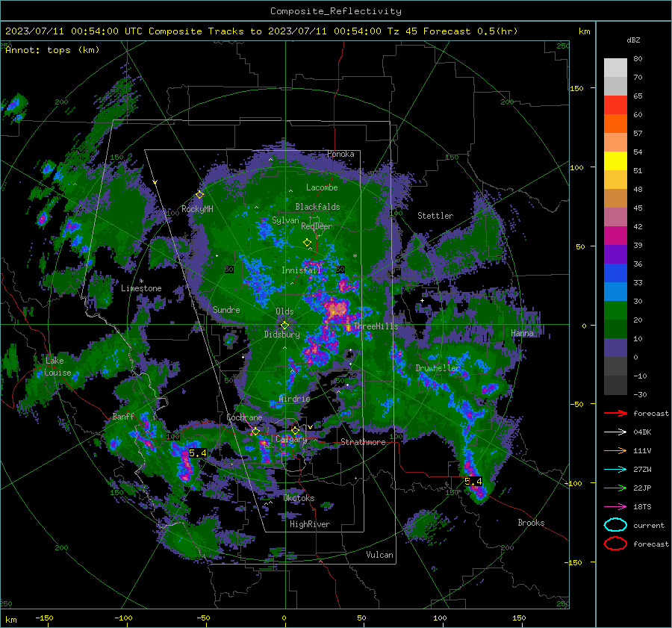Click the Drumheller city label

tap(438, 368)
